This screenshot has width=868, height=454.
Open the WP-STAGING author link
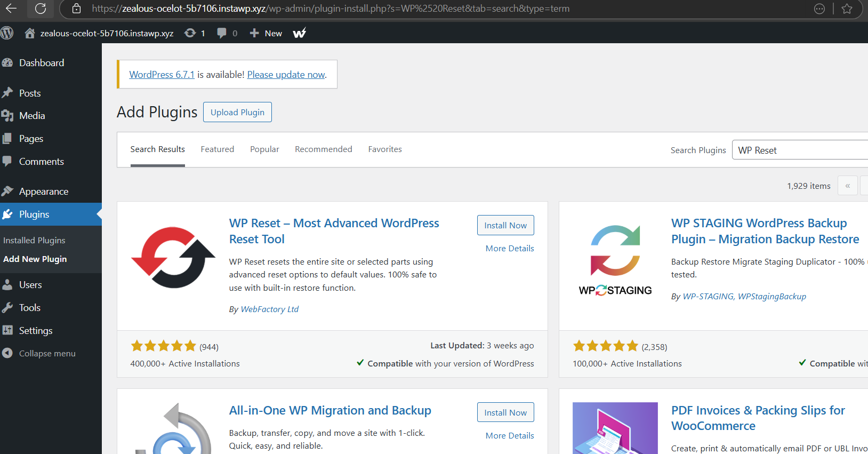click(708, 297)
